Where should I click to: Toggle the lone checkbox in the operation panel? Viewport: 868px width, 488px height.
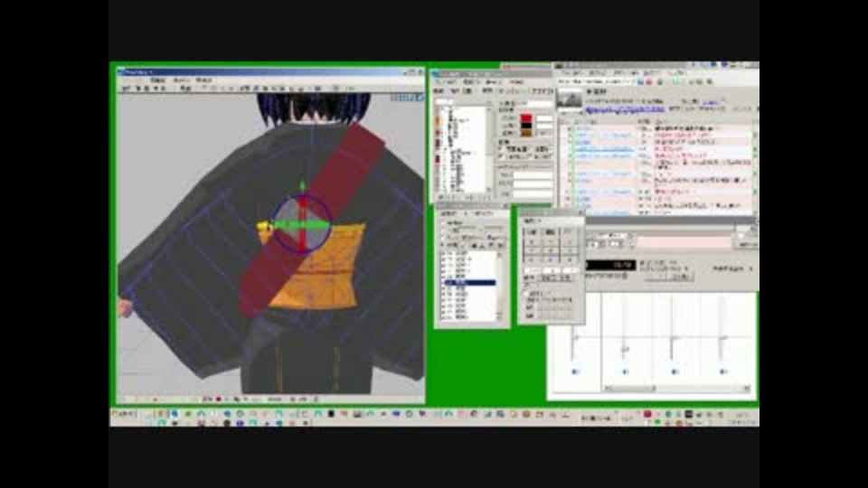[526, 293]
